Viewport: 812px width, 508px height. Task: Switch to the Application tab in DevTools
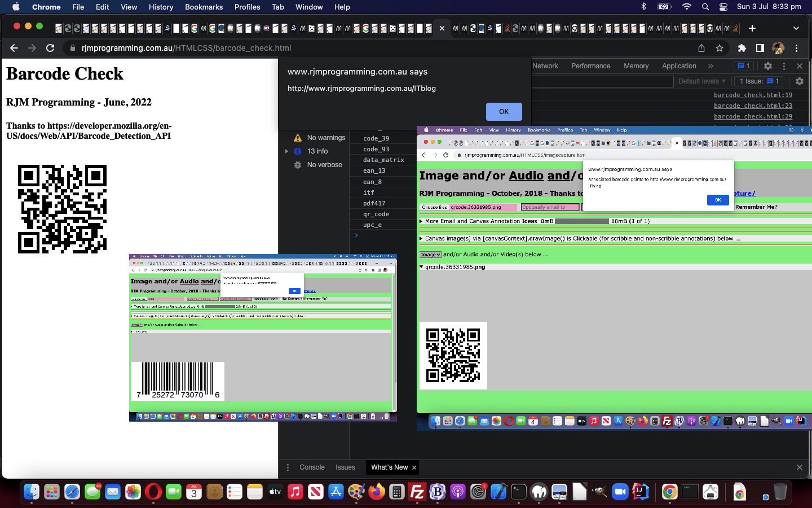tap(679, 66)
